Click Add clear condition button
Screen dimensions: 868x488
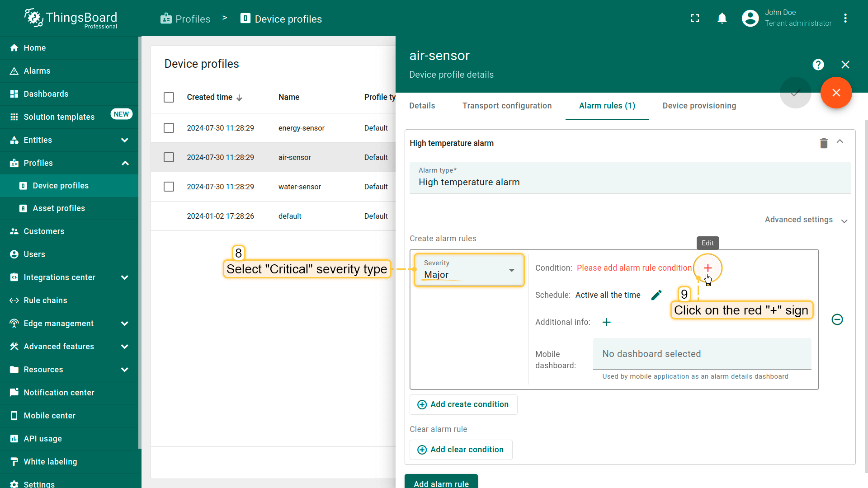click(x=461, y=450)
